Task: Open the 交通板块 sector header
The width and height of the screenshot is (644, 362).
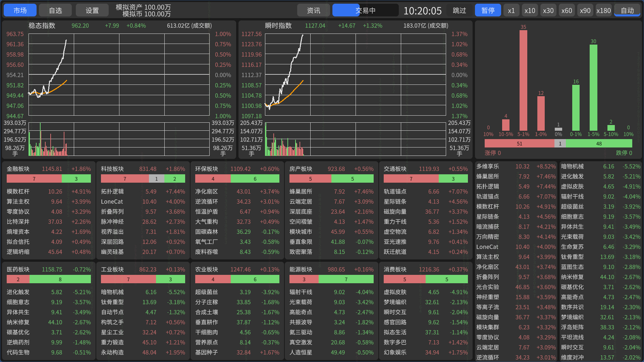Action: 426,169
